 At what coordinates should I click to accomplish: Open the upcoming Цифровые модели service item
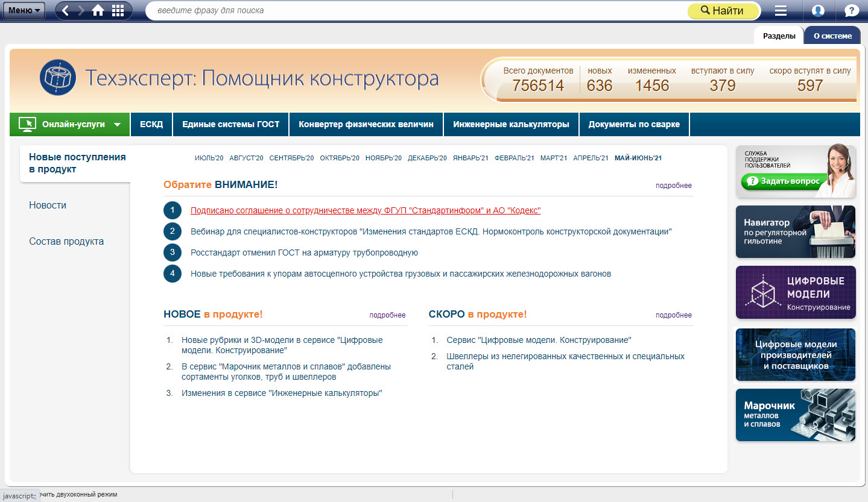[x=539, y=340]
